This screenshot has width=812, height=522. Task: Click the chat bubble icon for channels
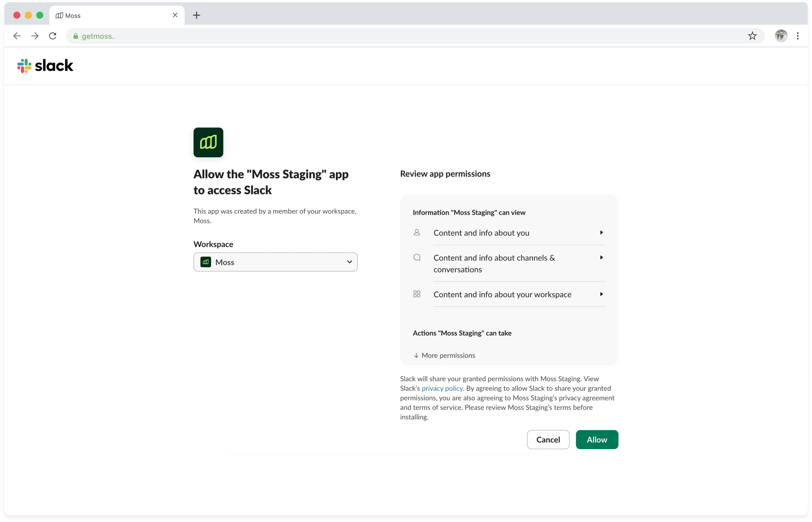[x=417, y=258]
